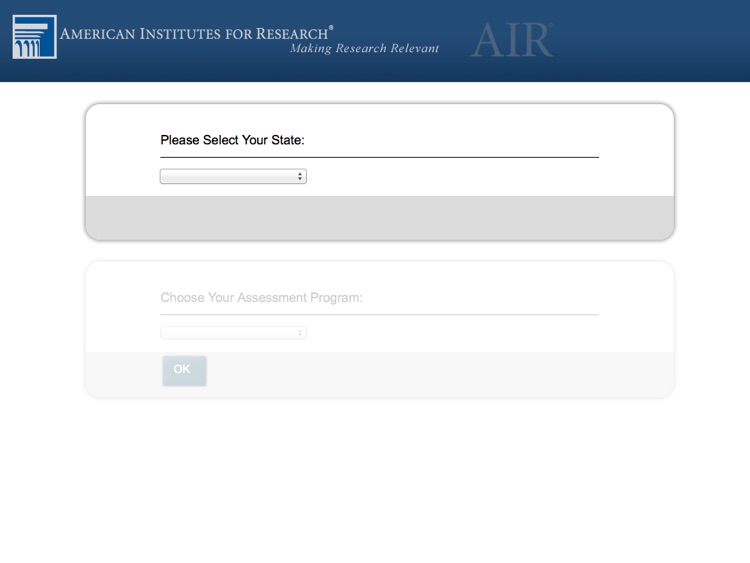
Task: Click the "American Institutes for Research" title text
Action: tap(197, 33)
